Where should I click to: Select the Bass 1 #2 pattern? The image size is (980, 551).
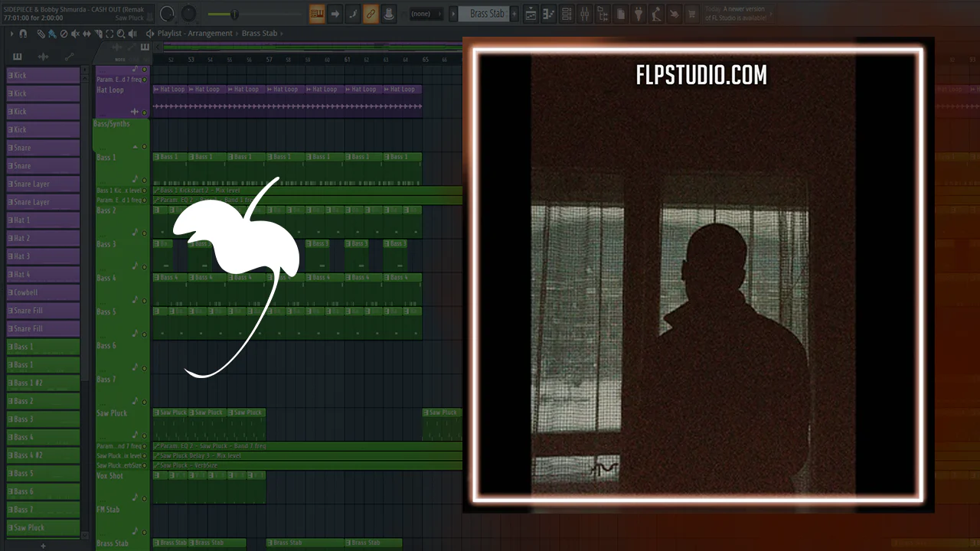(x=43, y=383)
